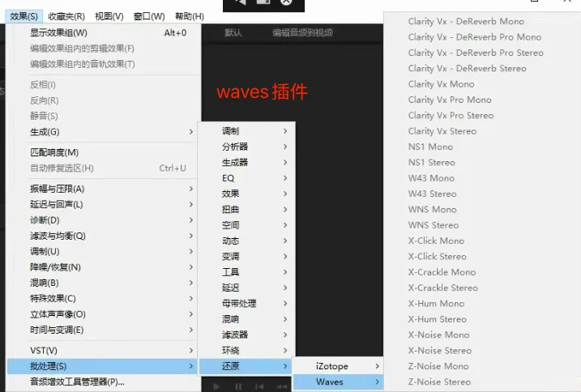
Task: Choose NS1 Mono plugin
Action: point(430,147)
